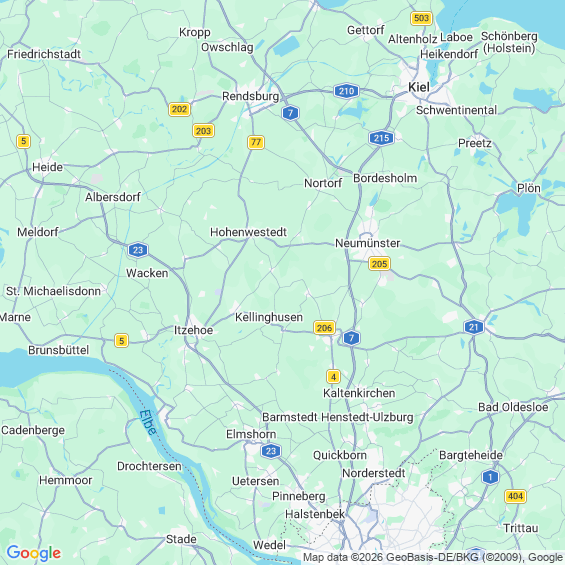The image size is (565, 565).
Task: Select the A21 highway shield
Action: point(474,327)
